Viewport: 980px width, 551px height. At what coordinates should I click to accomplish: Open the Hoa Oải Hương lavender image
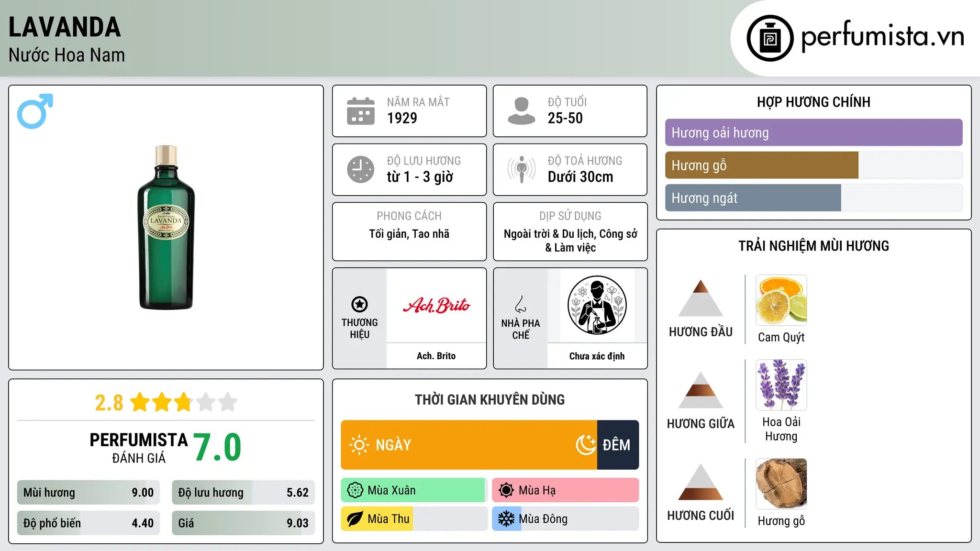(781, 385)
